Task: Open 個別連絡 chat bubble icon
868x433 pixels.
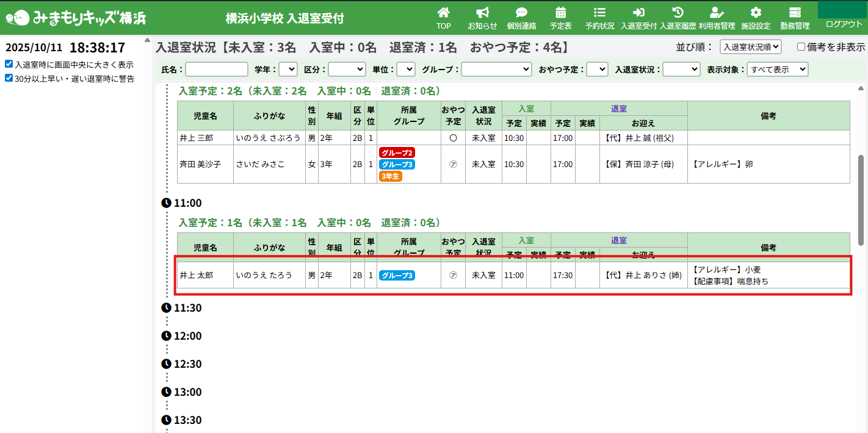Action: [521, 13]
